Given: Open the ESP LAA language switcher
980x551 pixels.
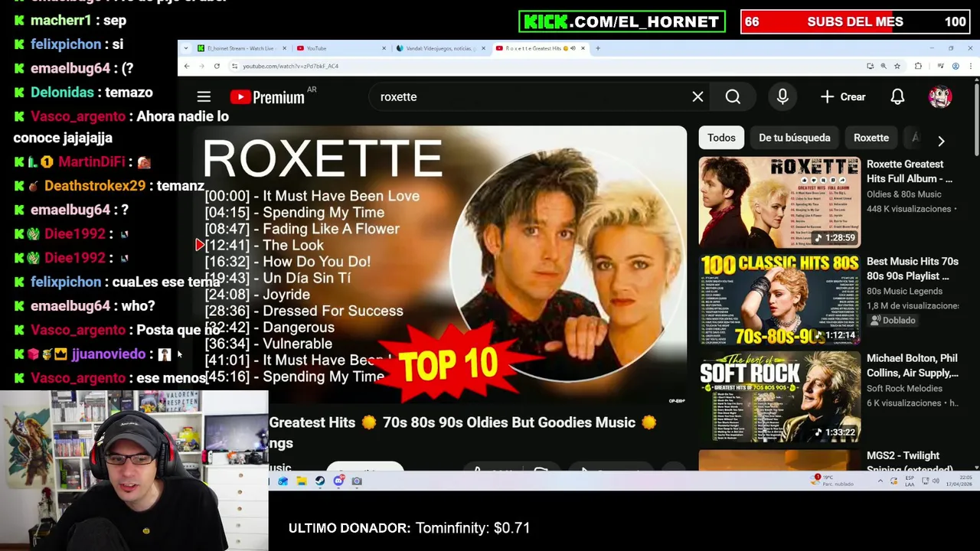Looking at the screenshot, I should [910, 481].
